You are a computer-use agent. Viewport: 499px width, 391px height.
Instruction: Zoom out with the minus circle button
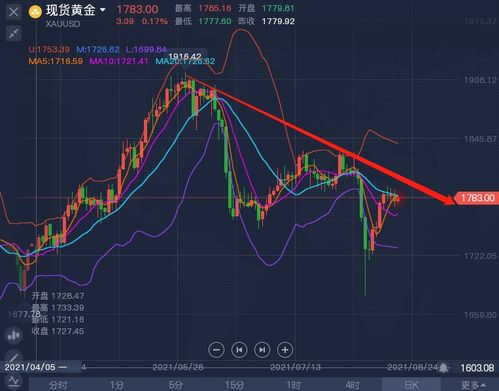(x=216, y=350)
